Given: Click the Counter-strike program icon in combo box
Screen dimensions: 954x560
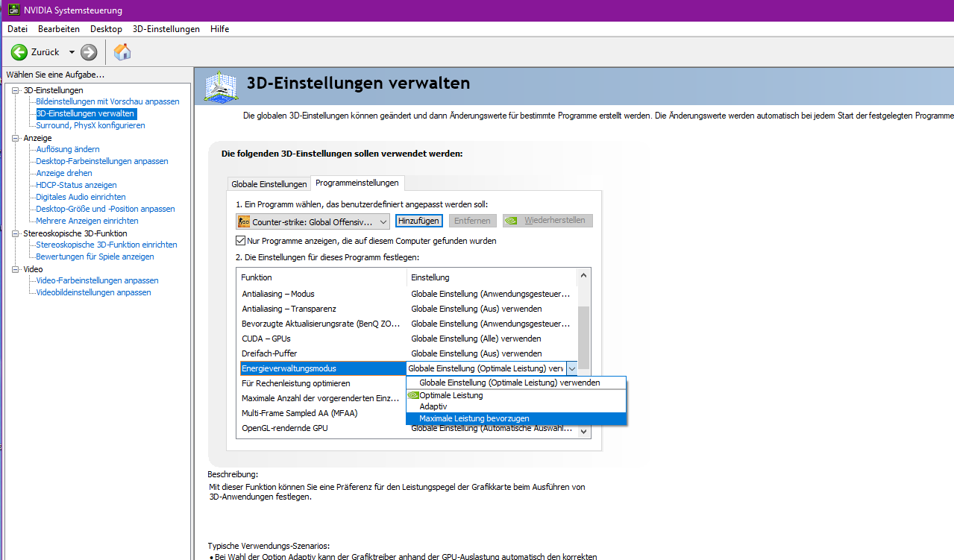Looking at the screenshot, I should [x=244, y=221].
